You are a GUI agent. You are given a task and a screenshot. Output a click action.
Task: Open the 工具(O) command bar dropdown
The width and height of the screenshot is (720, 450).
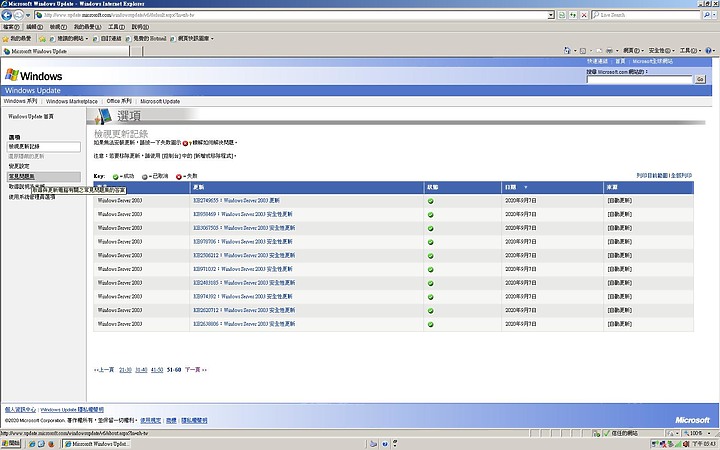pyautogui.click(x=691, y=51)
